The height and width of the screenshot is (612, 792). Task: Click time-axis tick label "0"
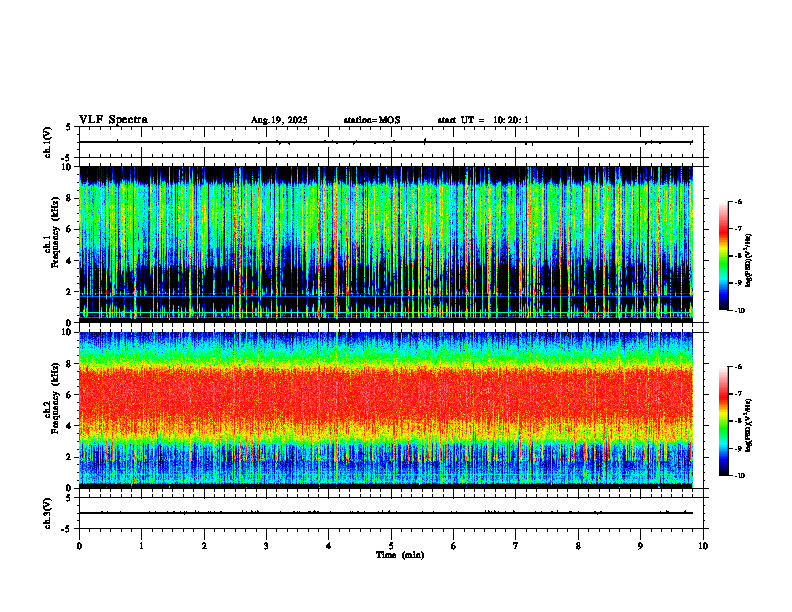79,546
